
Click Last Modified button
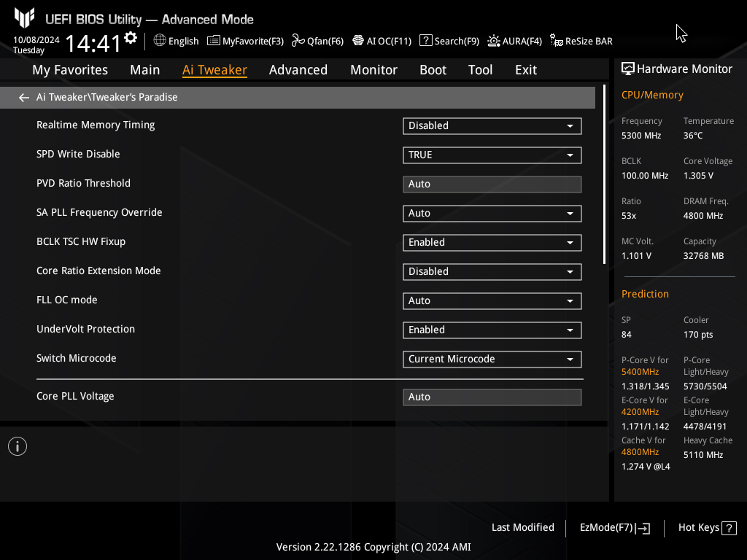[522, 528]
